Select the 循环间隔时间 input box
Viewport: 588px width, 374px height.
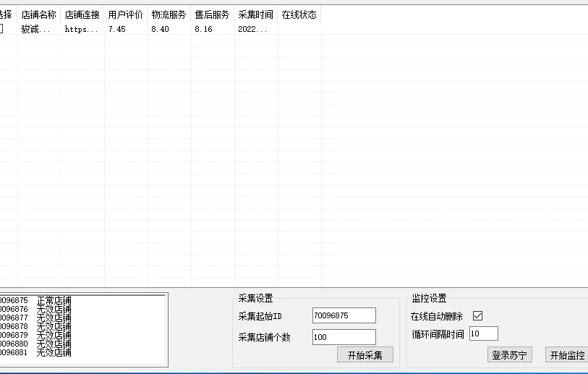483,333
